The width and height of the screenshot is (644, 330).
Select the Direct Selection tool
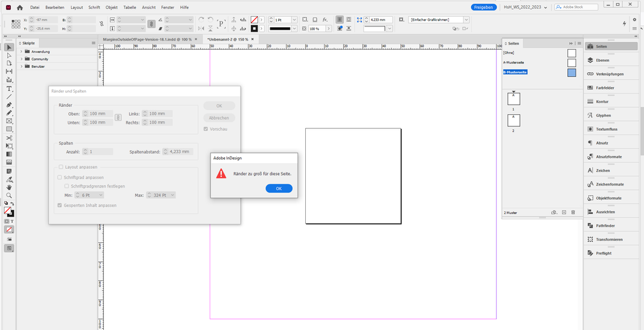coord(9,55)
